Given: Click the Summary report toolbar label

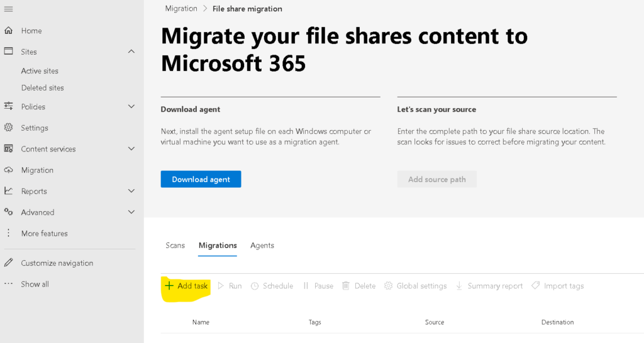Looking at the screenshot, I should (x=496, y=286).
